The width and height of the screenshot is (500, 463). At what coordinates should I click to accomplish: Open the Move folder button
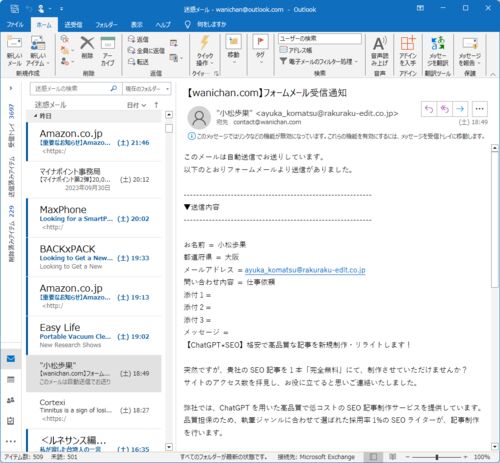pyautogui.click(x=233, y=49)
